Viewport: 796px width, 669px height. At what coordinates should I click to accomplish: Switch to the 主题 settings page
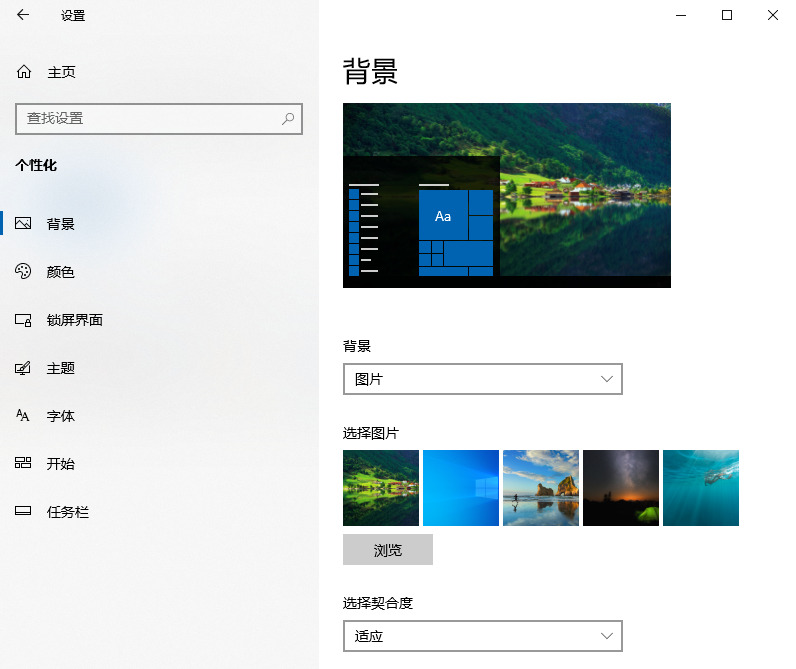[60, 368]
